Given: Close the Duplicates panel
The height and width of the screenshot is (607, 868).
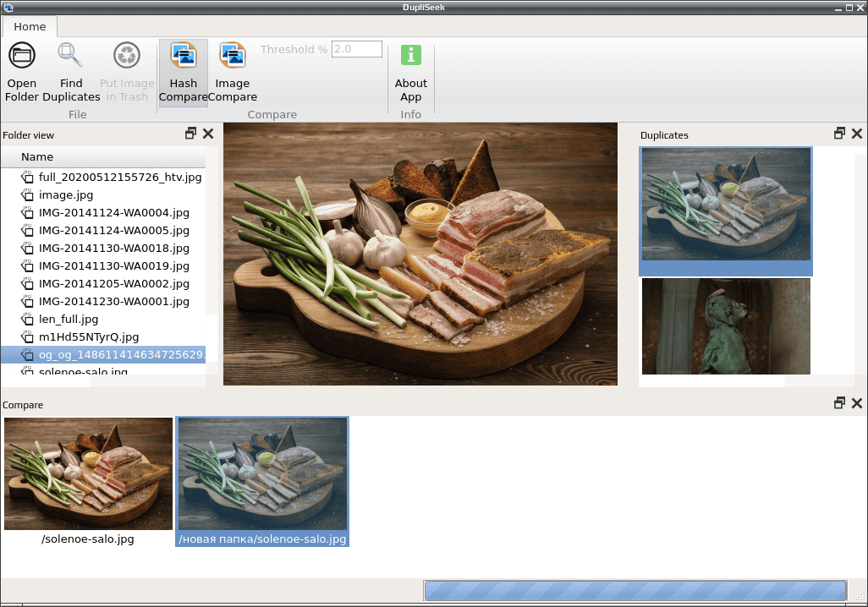Looking at the screenshot, I should pos(857,134).
